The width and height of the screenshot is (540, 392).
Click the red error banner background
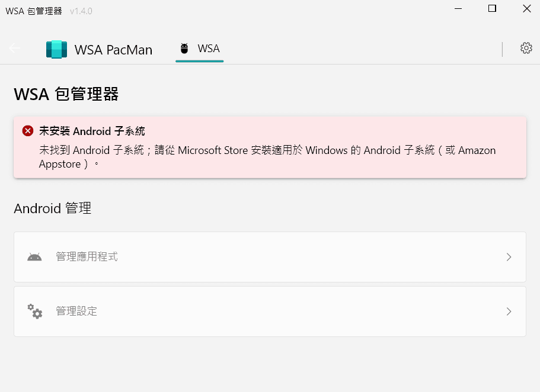coord(270,146)
